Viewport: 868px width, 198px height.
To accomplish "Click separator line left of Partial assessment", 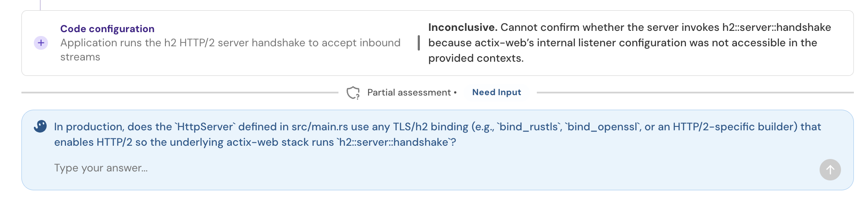I will (x=180, y=93).
